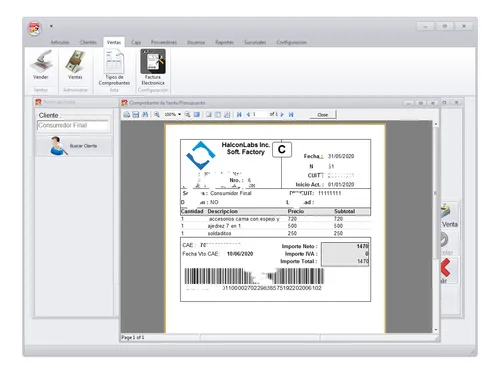
Task: Click the cancel circle icon on right
Action: pyautogui.click(x=443, y=239)
